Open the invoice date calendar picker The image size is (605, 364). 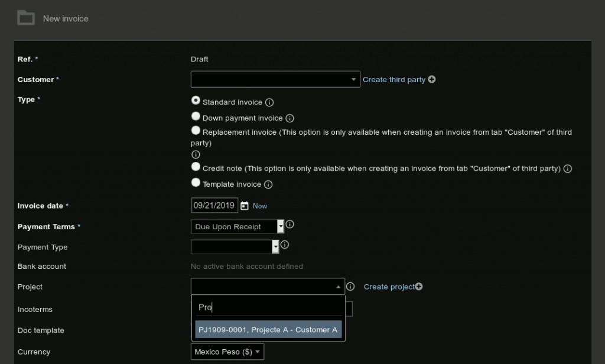coord(245,206)
